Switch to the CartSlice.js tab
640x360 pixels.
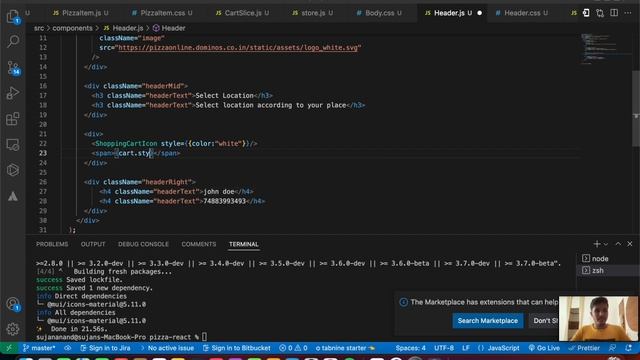tap(242, 13)
